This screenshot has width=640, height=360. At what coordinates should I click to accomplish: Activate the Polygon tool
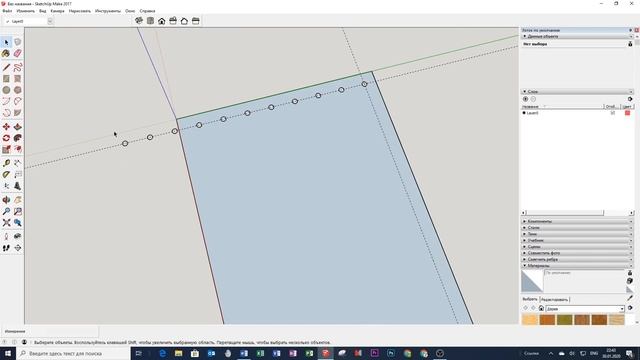(x=18, y=90)
